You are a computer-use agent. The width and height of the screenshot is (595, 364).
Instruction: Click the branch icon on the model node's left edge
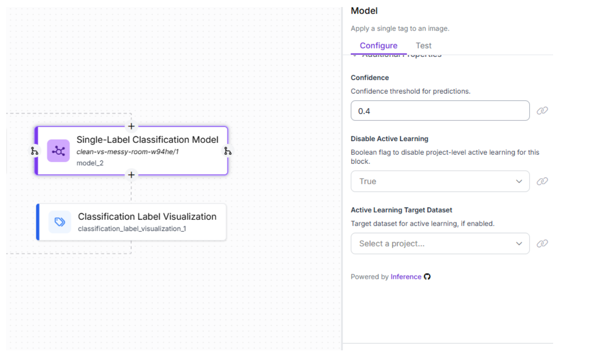click(34, 151)
